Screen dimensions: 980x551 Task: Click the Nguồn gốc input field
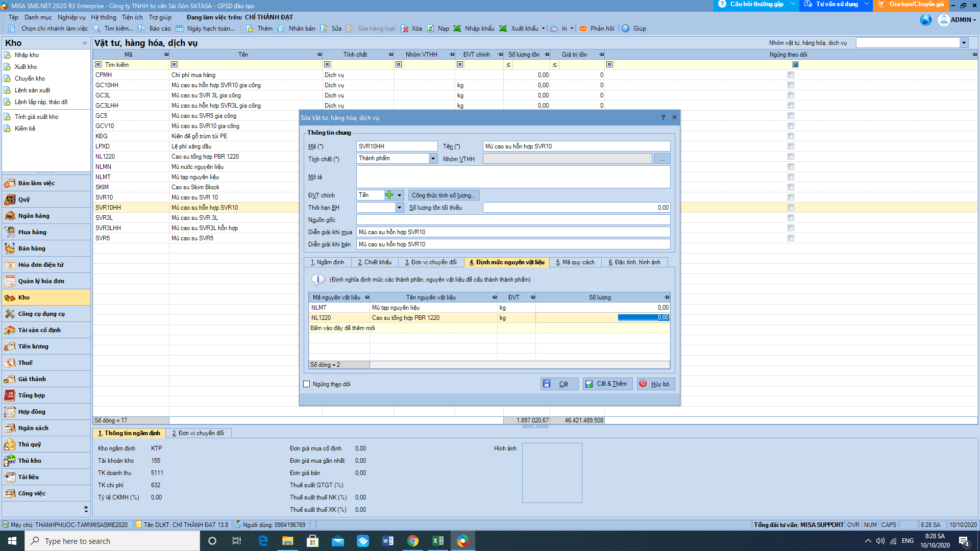tap(513, 220)
